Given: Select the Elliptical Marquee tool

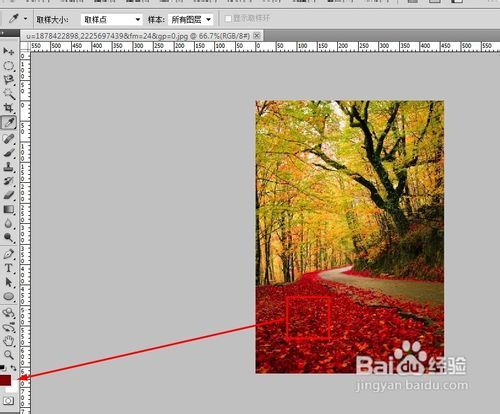Looking at the screenshot, I should click(9, 66).
